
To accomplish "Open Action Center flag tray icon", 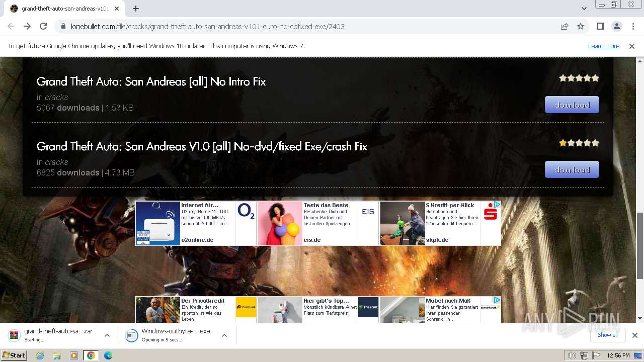I will pyautogui.click(x=596, y=355).
